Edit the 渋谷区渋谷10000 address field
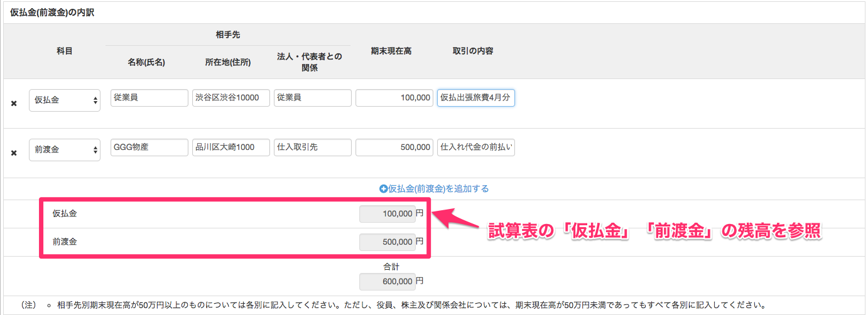The height and width of the screenshot is (315, 868). click(231, 98)
